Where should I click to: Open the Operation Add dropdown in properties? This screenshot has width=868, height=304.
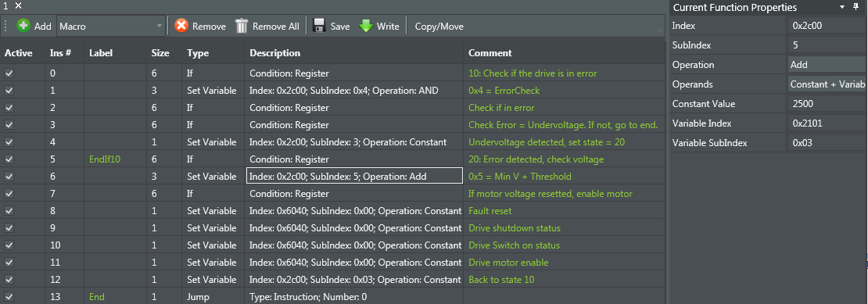827,65
